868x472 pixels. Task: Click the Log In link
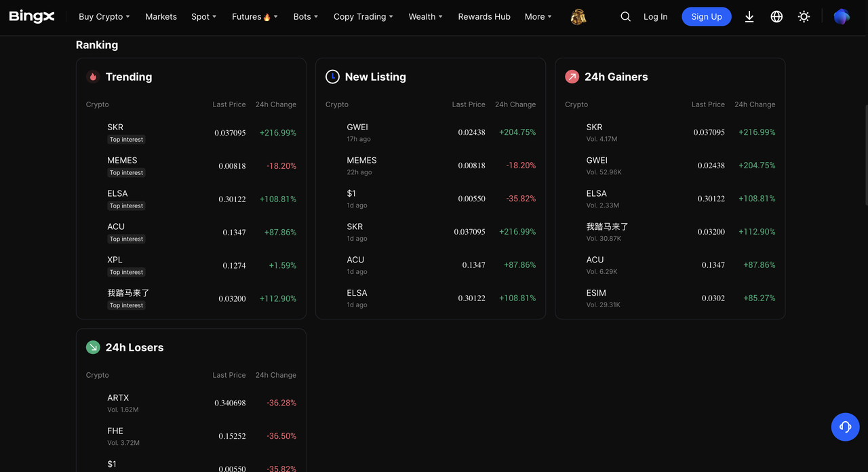click(x=655, y=16)
